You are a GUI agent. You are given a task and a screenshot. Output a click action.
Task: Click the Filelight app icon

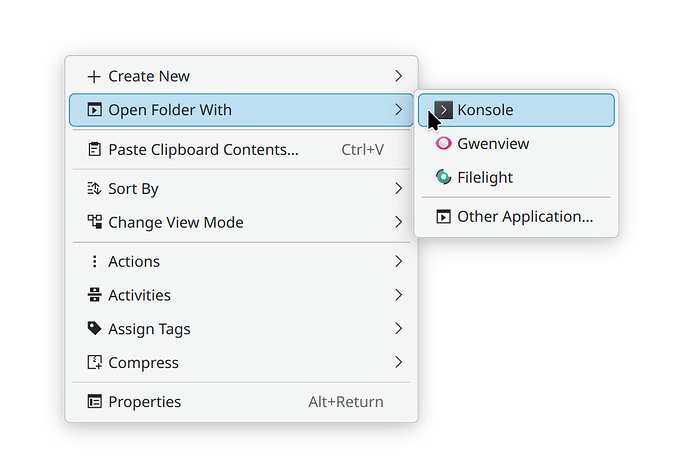pos(443,178)
